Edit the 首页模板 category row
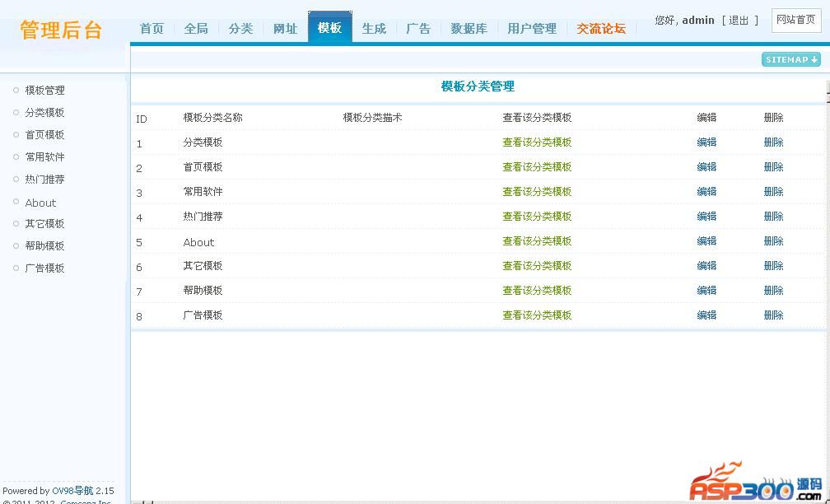Screen dimensions: 830x504 pos(706,167)
